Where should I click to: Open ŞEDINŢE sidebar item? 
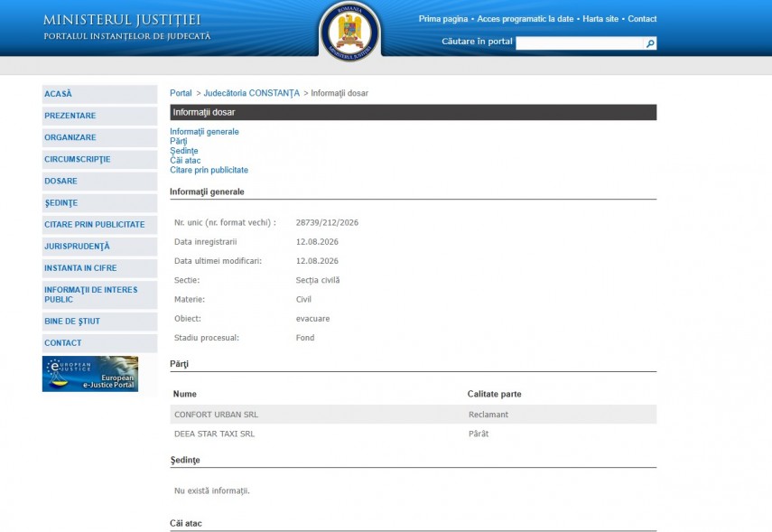click(99, 203)
